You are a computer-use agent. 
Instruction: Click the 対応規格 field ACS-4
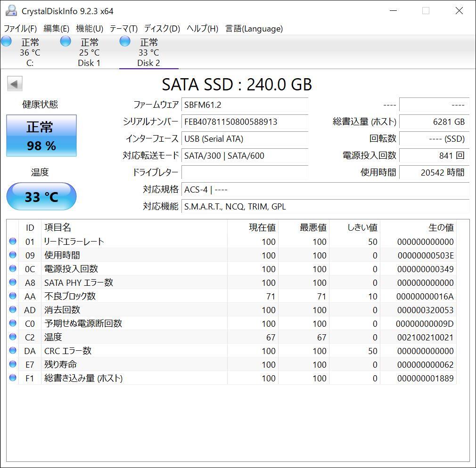click(326, 190)
